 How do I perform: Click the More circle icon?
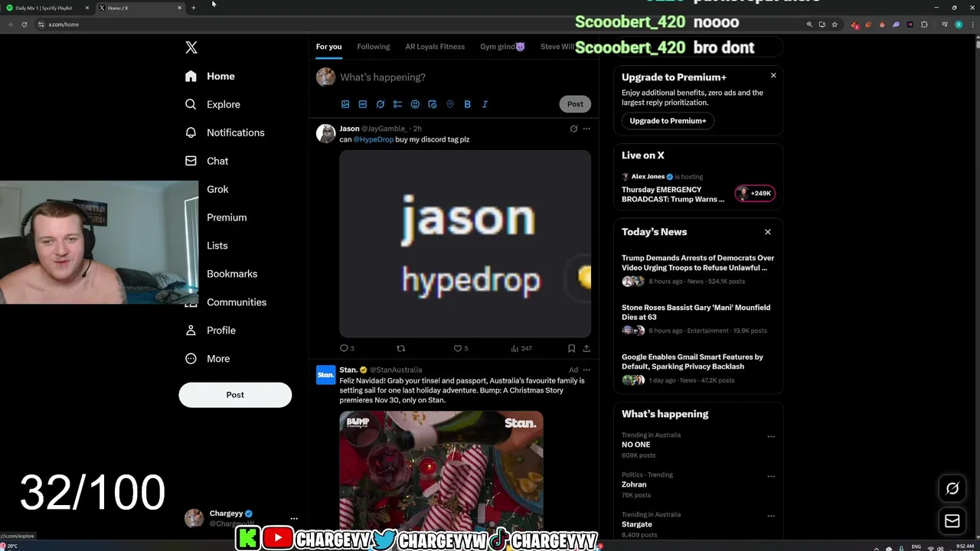tap(191, 359)
